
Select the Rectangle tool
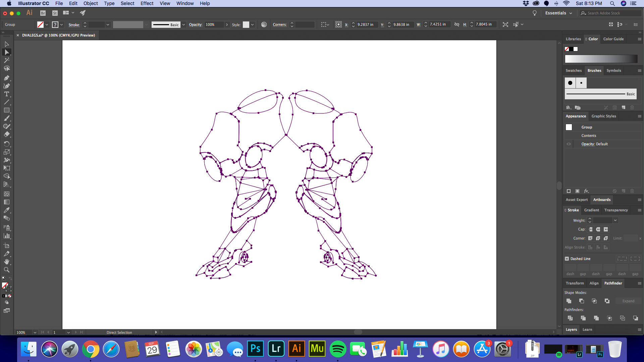(x=6, y=110)
